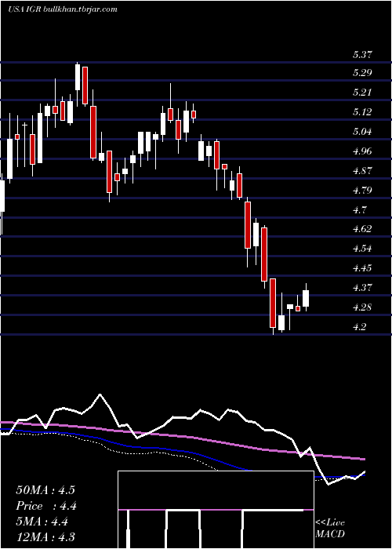The width and height of the screenshot is (392, 549).
Task: Click the last white candlestick on the right
Action: pos(306,298)
